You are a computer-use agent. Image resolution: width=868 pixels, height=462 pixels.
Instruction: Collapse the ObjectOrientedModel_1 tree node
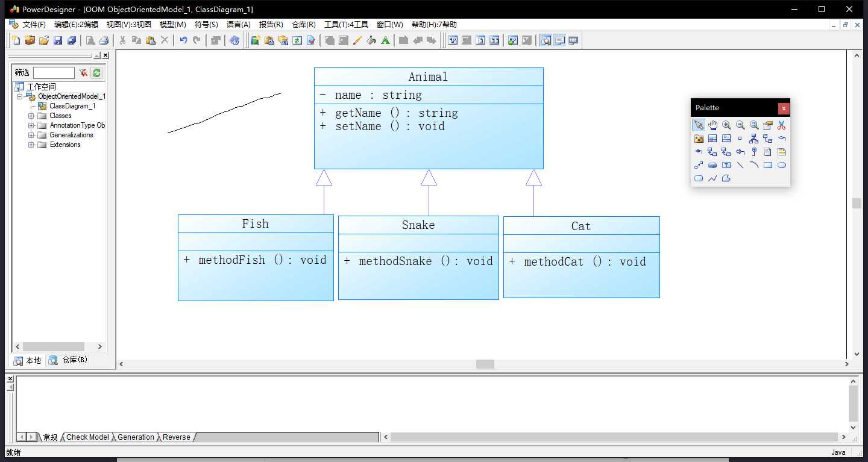20,96
